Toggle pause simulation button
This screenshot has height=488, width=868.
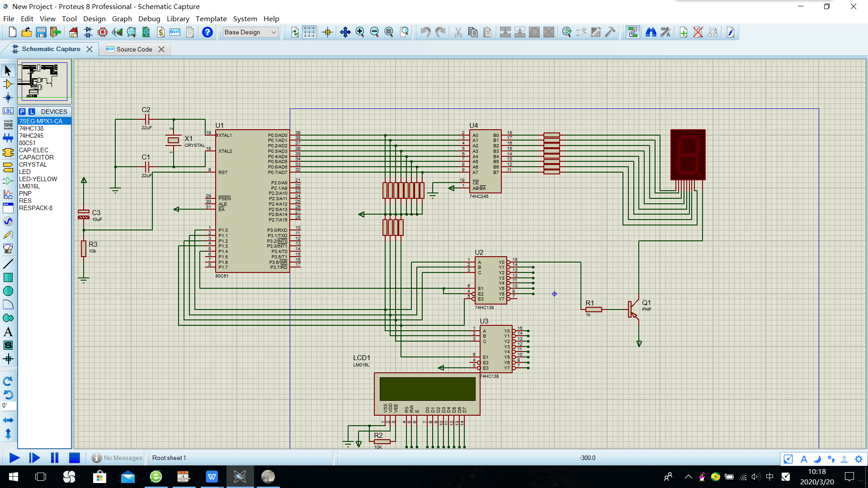55,458
